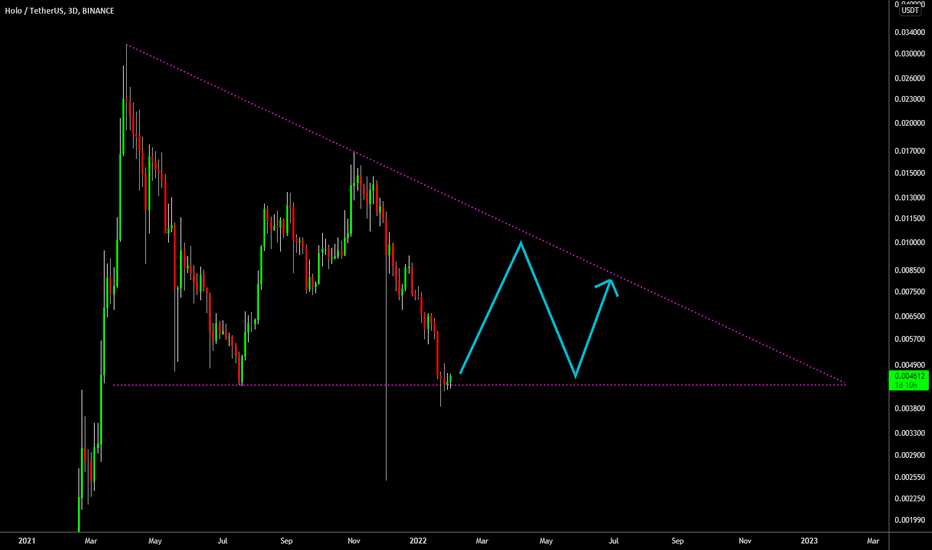The width and height of the screenshot is (932, 550).
Task: Select the 0.023000 price axis label
Action: click(x=910, y=99)
